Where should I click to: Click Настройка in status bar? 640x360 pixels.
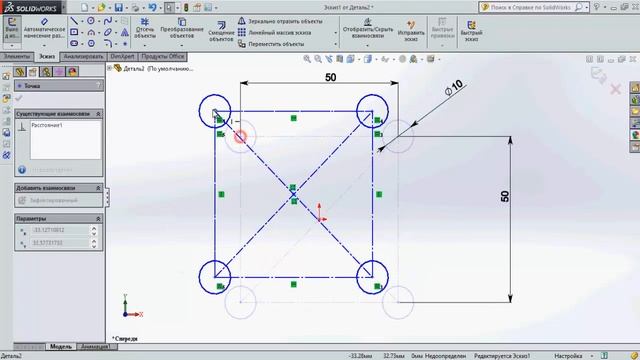(568, 356)
